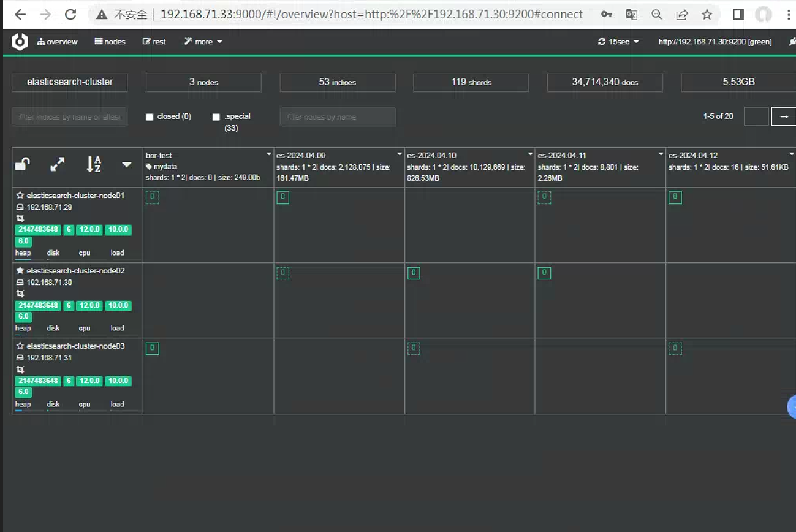
Task: Click the expand arrows icon
Action: pyautogui.click(x=57, y=164)
